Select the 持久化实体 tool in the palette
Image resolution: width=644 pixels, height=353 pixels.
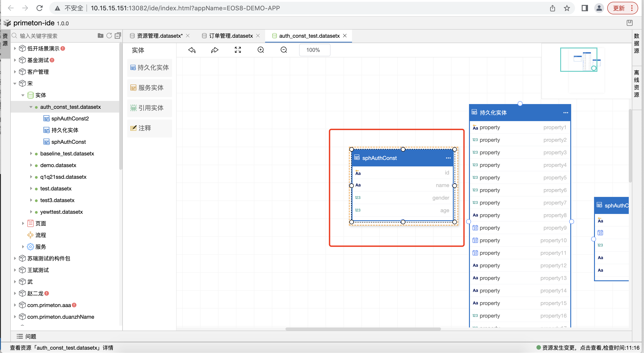coord(149,68)
